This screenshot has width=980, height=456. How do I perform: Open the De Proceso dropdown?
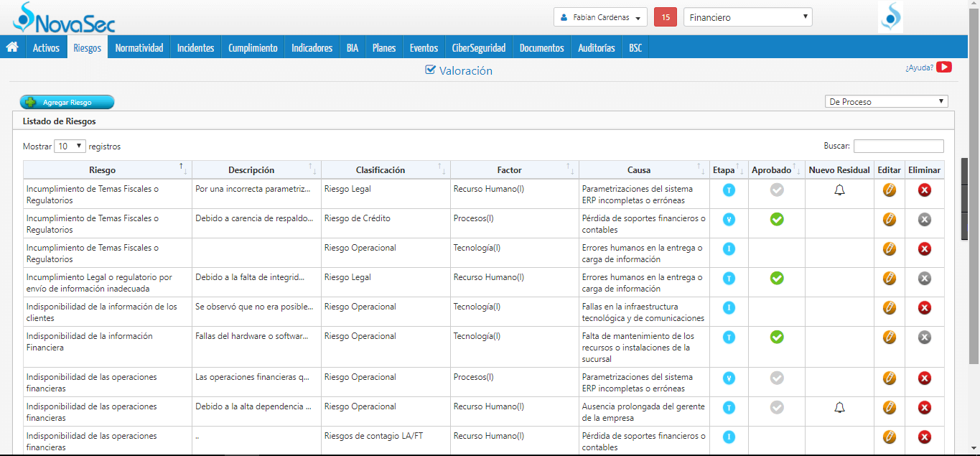887,101
